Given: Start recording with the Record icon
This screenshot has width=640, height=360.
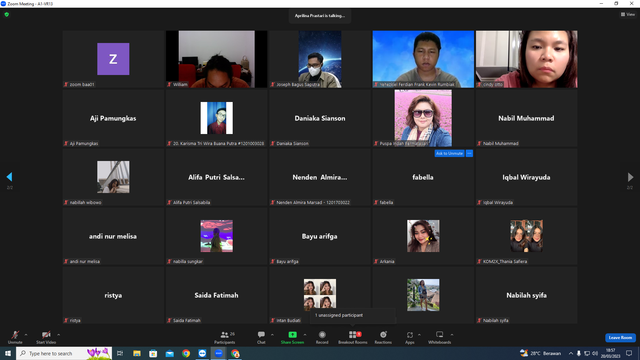Looking at the screenshot, I should (x=322, y=337).
